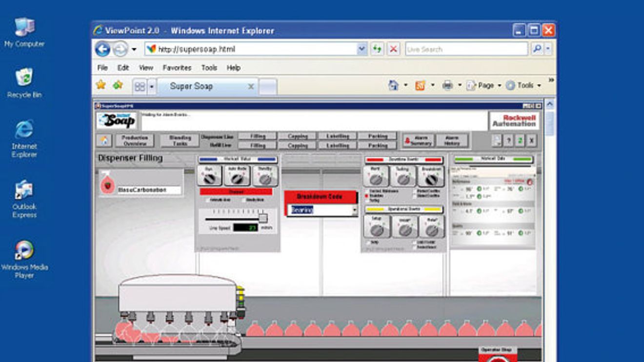
Task: Open Refill Line Packing screen
Action: click(378, 145)
